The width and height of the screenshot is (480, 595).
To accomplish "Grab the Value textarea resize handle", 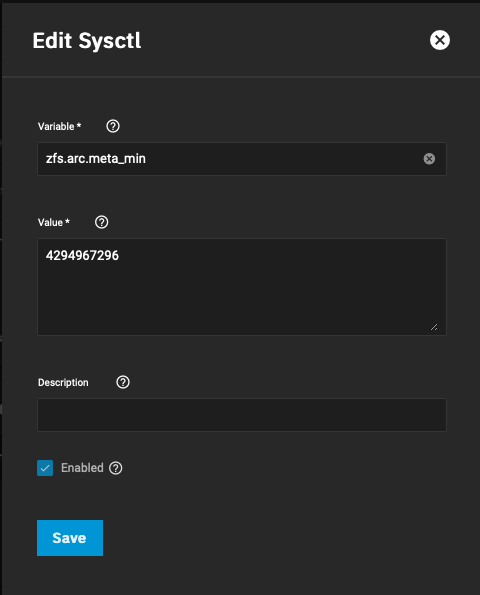I will 434,327.
